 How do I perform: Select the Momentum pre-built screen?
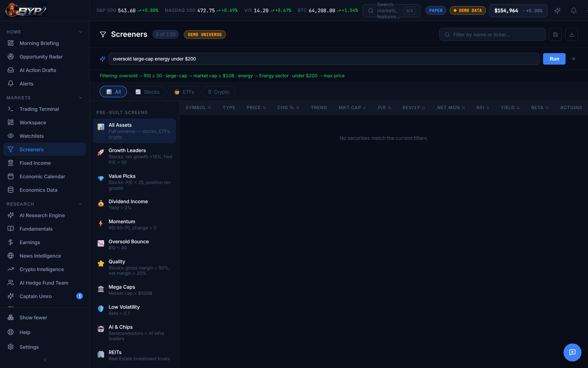[135, 224]
